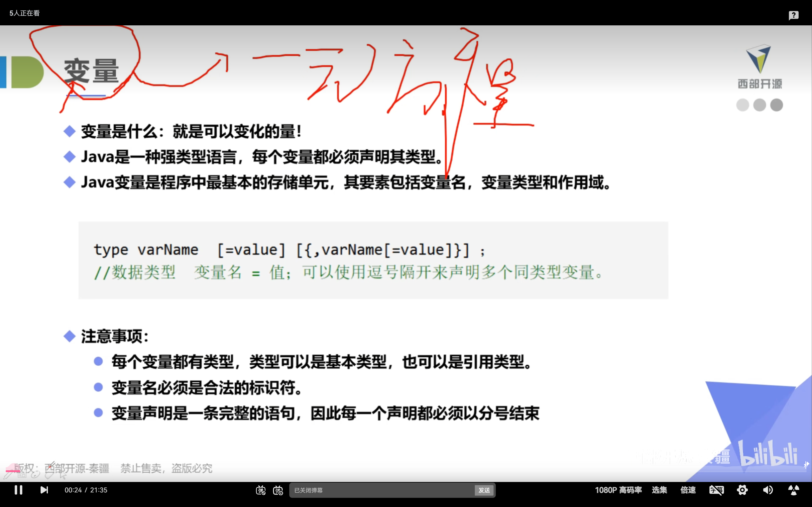Expand the 倍速 playback speed options

click(688, 490)
